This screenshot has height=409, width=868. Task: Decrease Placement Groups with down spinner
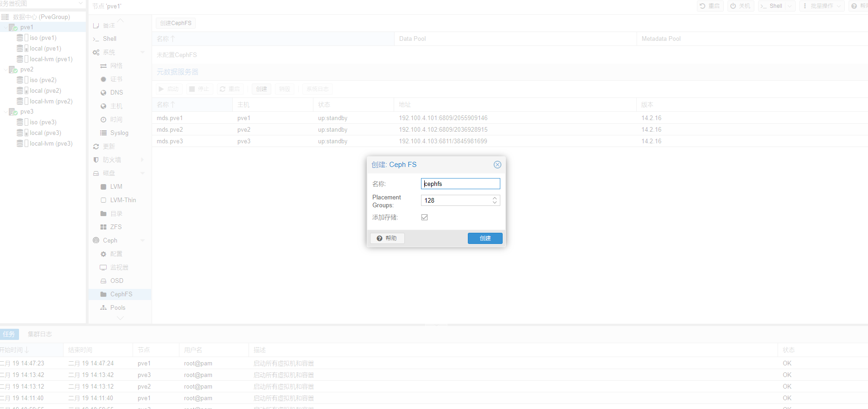click(x=495, y=203)
